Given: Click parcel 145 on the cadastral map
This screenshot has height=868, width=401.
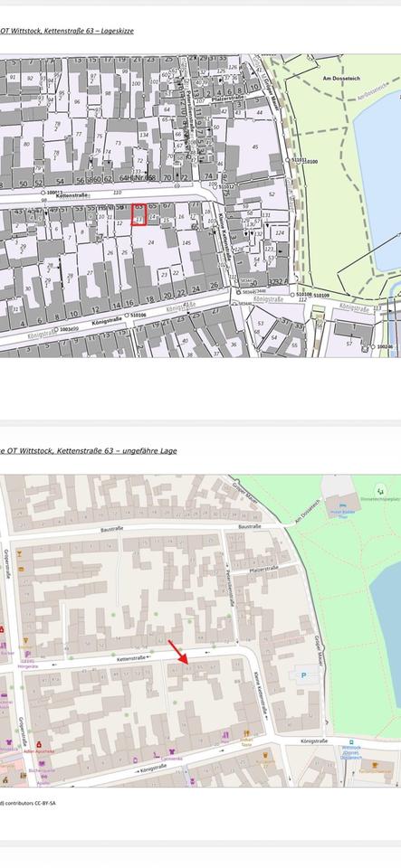Looking at the screenshot, I should coord(186,242).
